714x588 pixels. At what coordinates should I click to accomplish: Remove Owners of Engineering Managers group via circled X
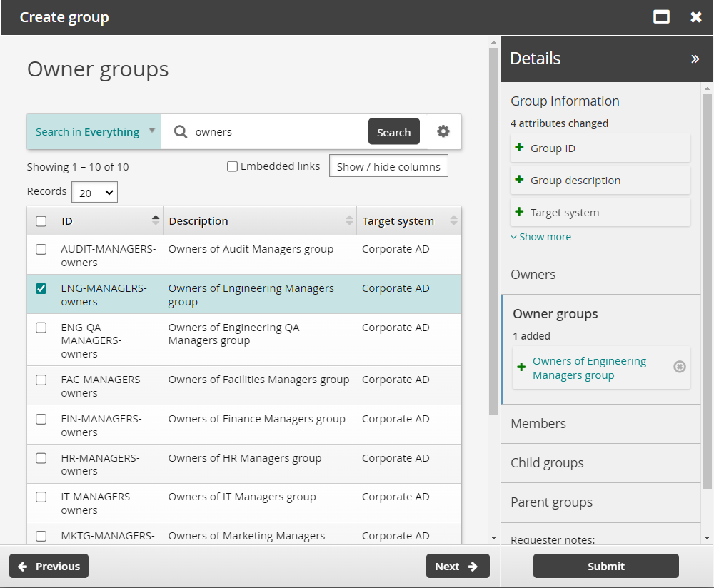[679, 366]
